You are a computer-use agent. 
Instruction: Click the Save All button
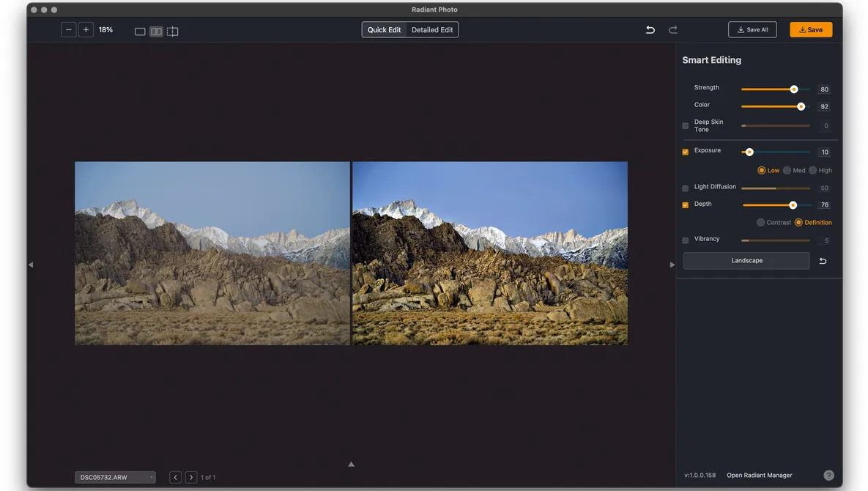point(752,29)
